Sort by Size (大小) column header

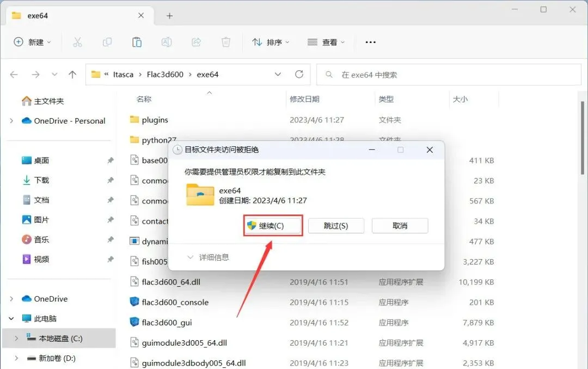(x=460, y=99)
